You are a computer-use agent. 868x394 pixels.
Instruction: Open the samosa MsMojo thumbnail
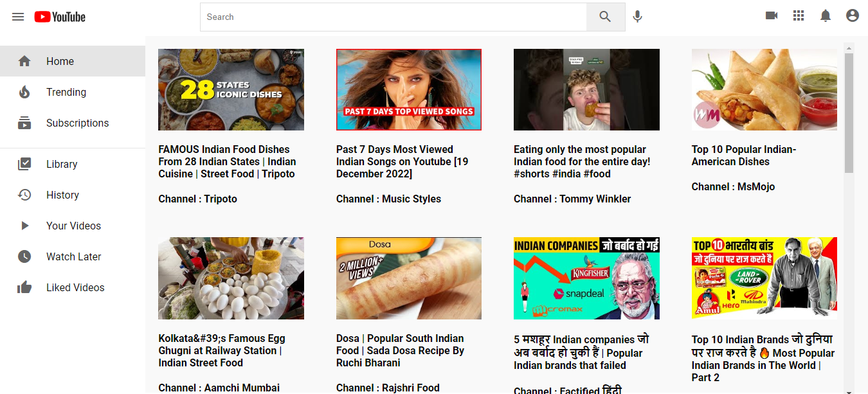pyautogui.click(x=764, y=89)
